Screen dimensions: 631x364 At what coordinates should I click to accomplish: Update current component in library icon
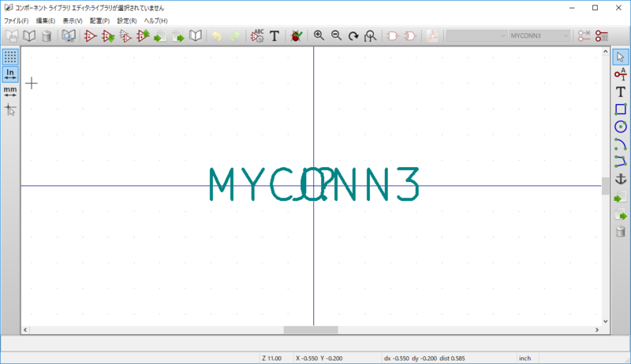143,35
